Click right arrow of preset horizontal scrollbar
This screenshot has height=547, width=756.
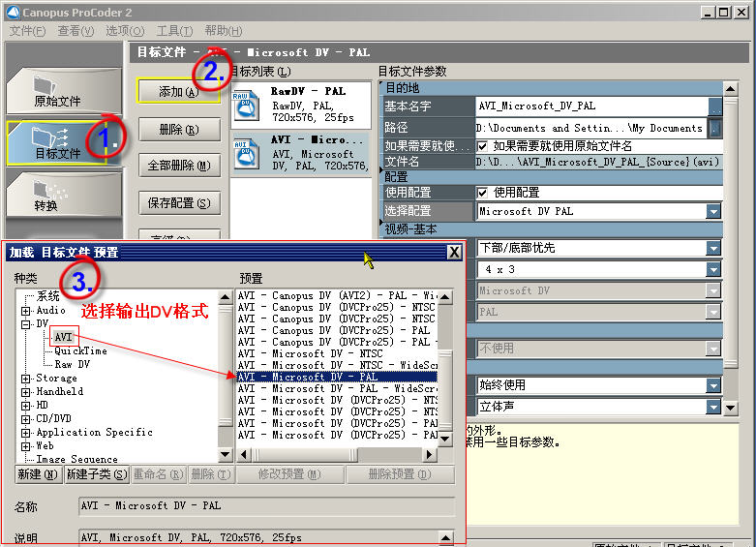click(x=429, y=454)
